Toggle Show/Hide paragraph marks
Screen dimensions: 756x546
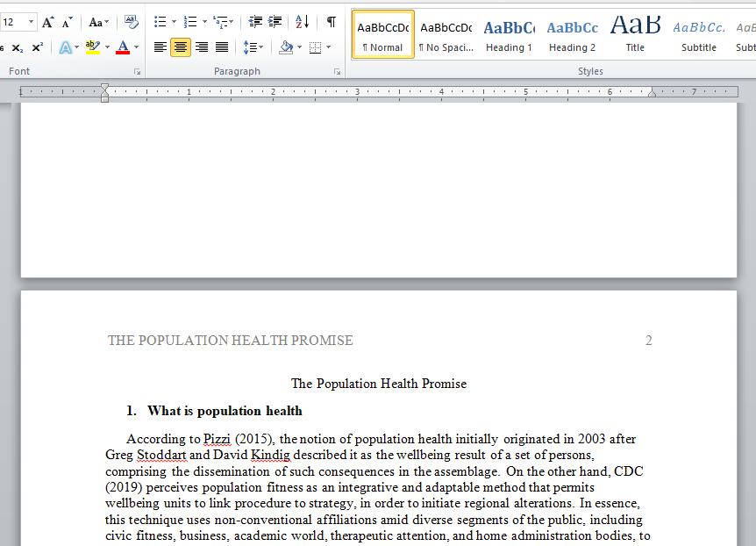point(332,22)
